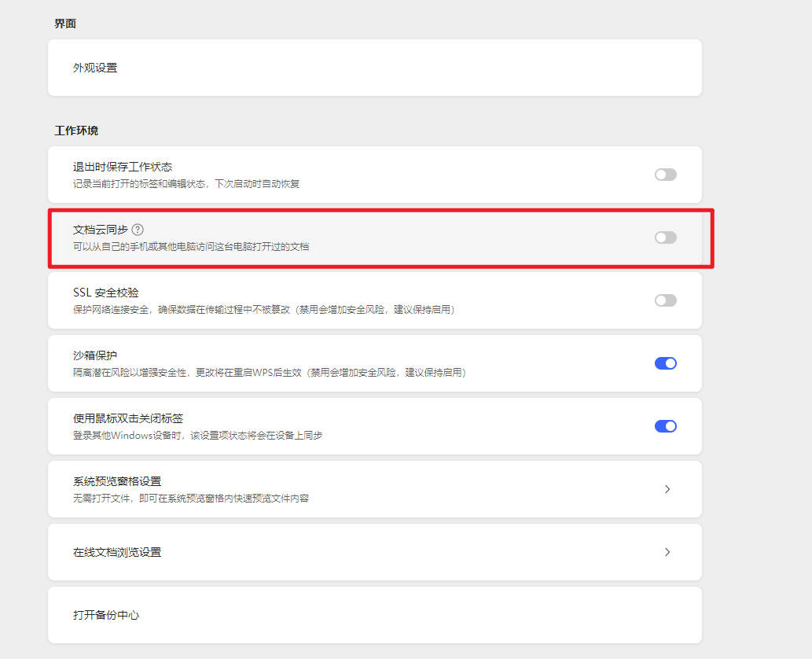
Task: Select the 在线文档浏览设置 label
Action: click(117, 552)
